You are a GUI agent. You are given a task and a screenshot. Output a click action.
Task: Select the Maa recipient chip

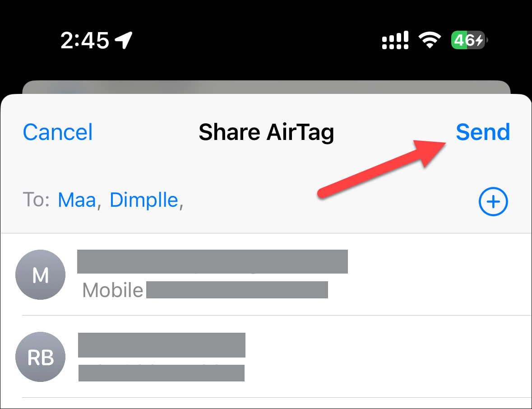point(77,200)
